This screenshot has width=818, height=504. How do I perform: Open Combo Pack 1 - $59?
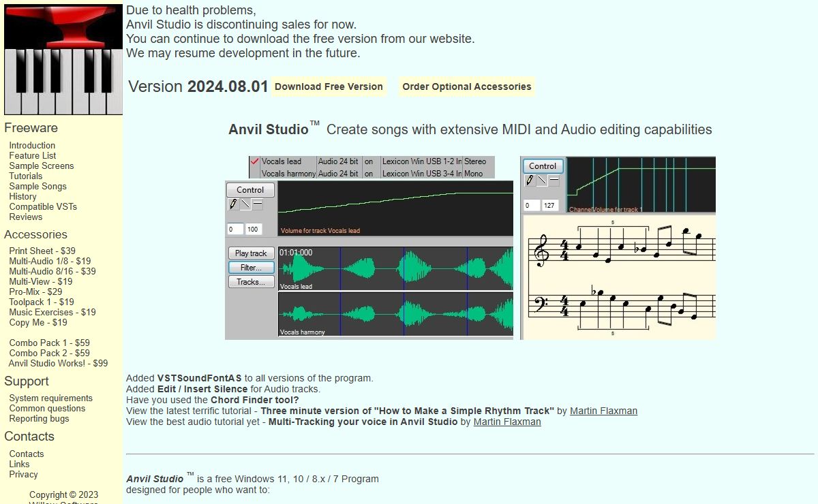(x=49, y=343)
